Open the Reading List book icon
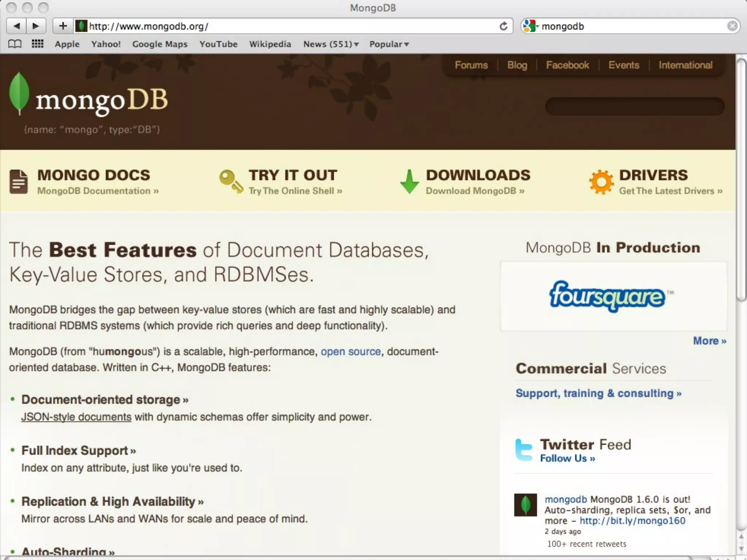 [15, 44]
